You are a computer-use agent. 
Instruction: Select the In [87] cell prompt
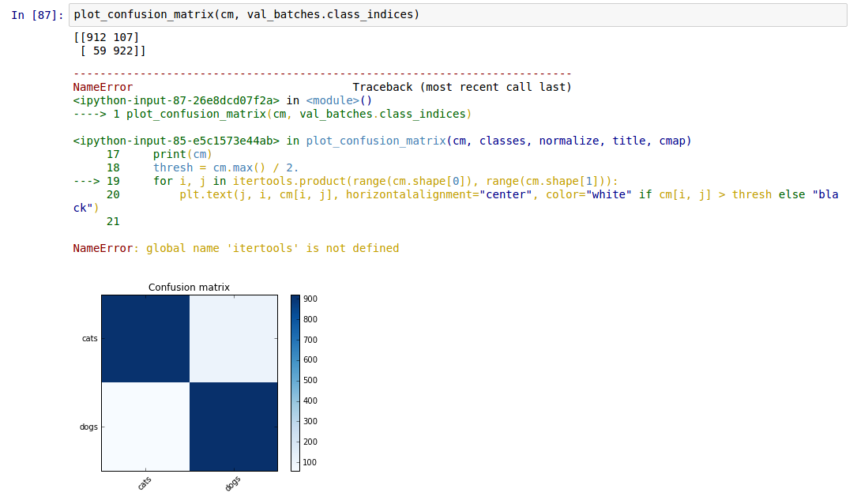[x=36, y=15]
